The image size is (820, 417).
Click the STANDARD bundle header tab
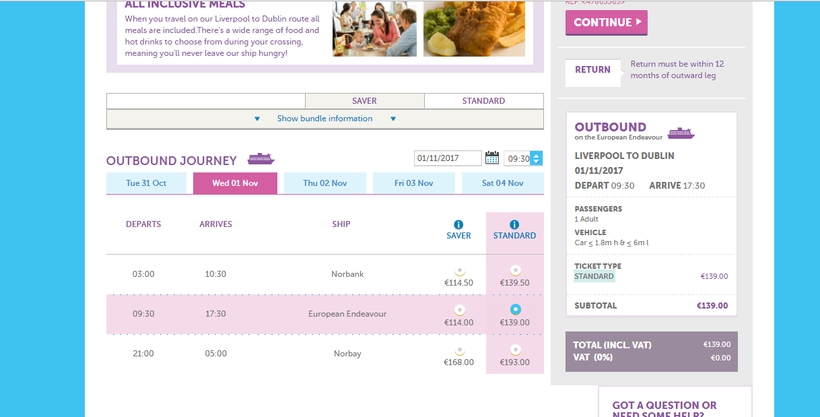click(484, 101)
